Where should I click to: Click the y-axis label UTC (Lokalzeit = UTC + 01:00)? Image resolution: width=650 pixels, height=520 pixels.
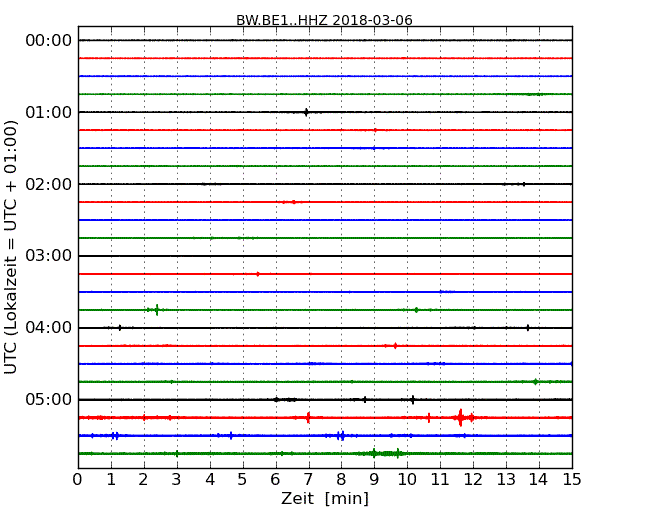(x=10, y=247)
